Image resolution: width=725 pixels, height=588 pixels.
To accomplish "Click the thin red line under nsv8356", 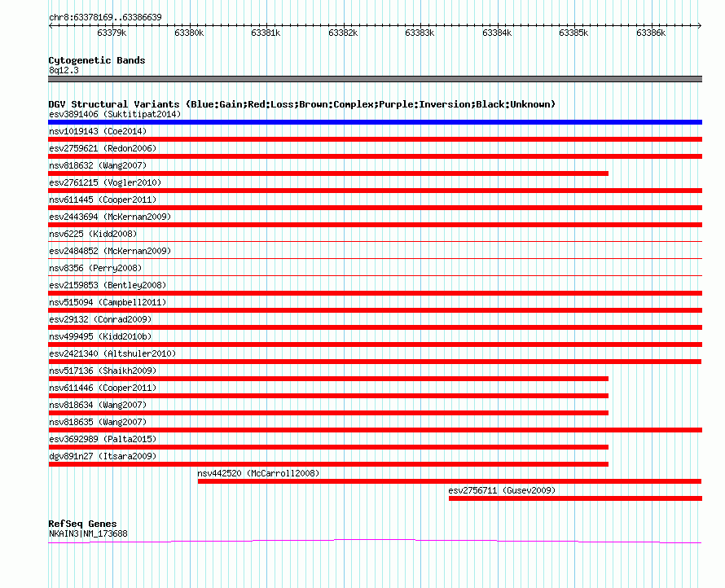I will click(x=375, y=275).
